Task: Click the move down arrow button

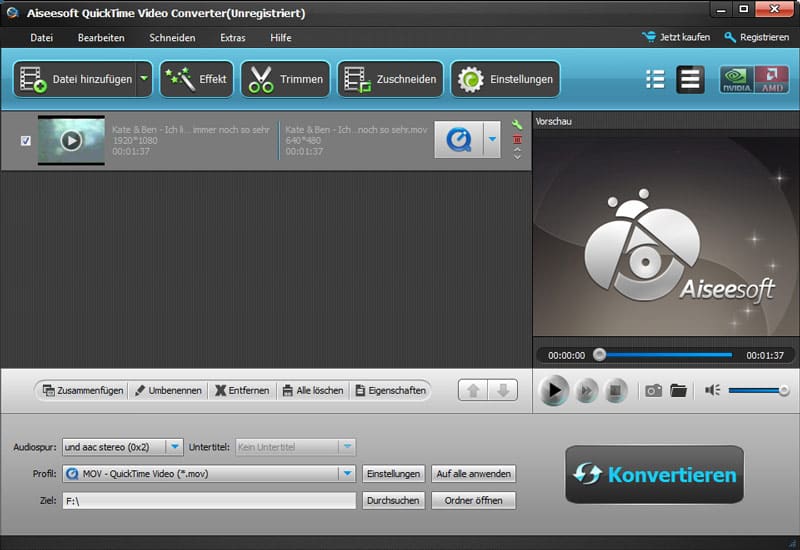Action: pos(503,390)
